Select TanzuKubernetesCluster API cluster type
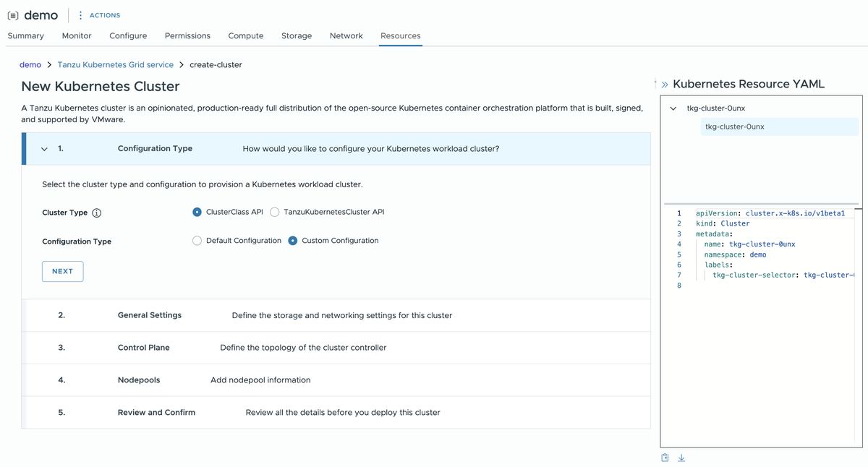 273,212
